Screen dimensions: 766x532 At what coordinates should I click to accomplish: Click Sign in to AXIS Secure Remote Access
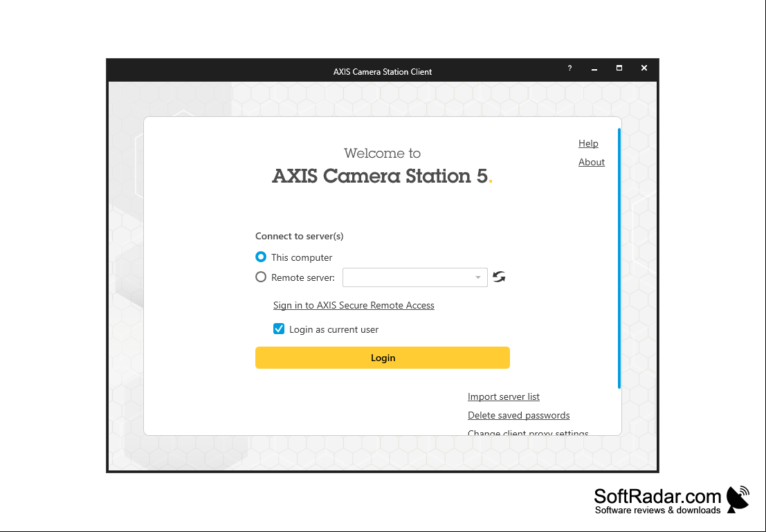[x=354, y=305]
